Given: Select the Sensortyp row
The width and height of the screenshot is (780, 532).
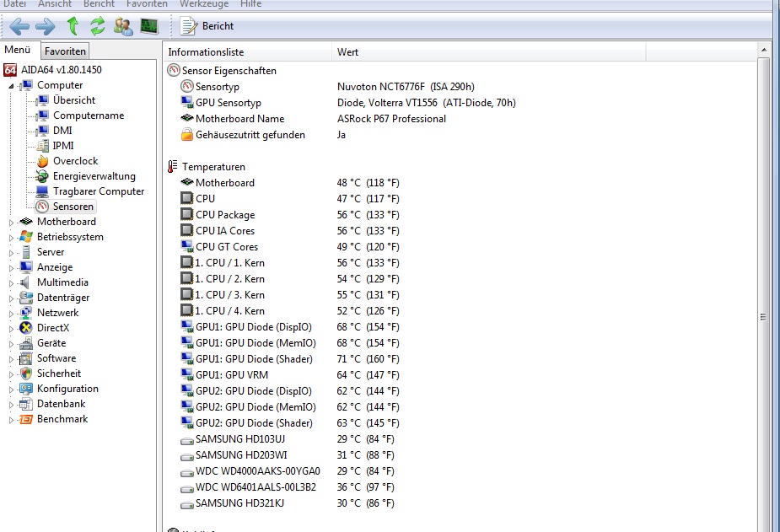Looking at the screenshot, I should 327,87.
